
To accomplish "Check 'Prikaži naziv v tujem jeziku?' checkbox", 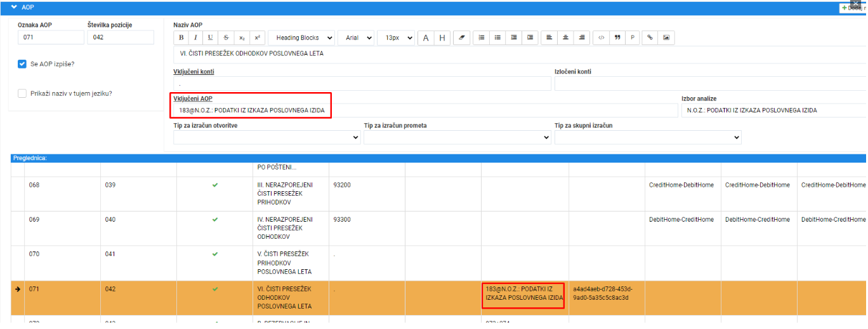I will 22,93.
